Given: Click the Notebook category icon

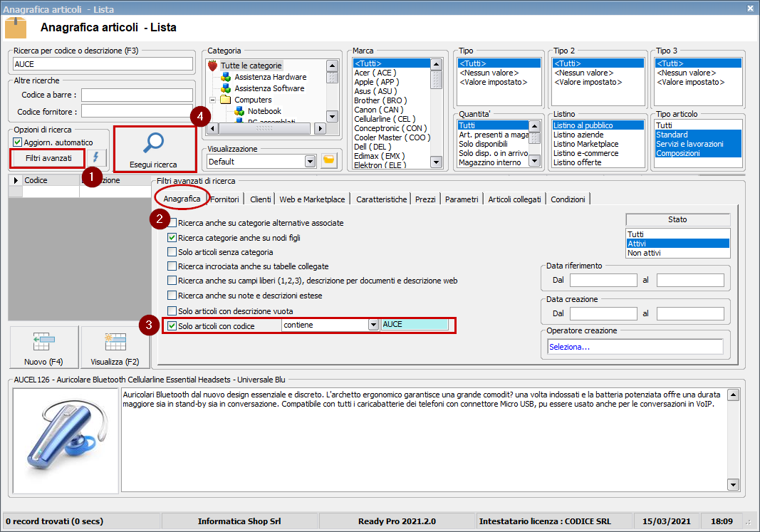Looking at the screenshot, I should coord(241,110).
